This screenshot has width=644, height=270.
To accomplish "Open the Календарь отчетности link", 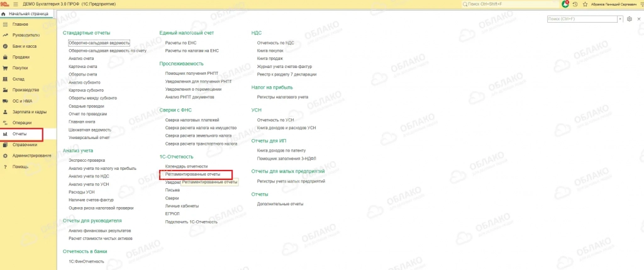I will click(186, 166).
